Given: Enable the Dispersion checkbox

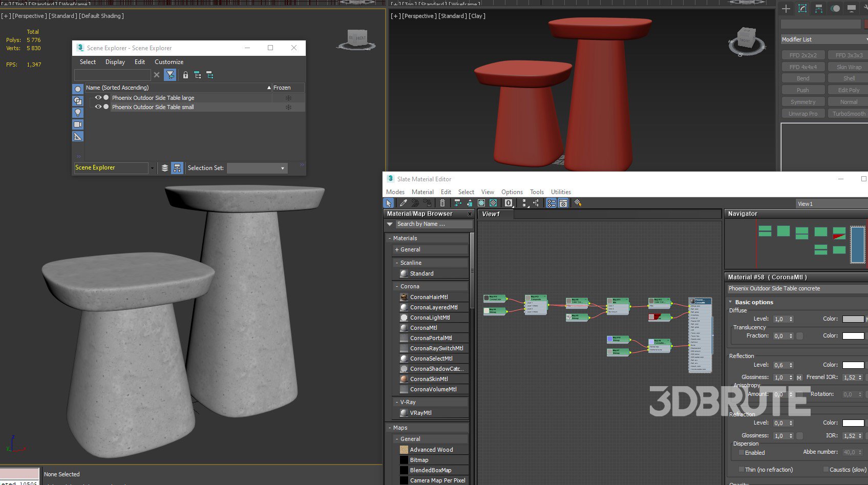Looking at the screenshot, I should point(742,453).
